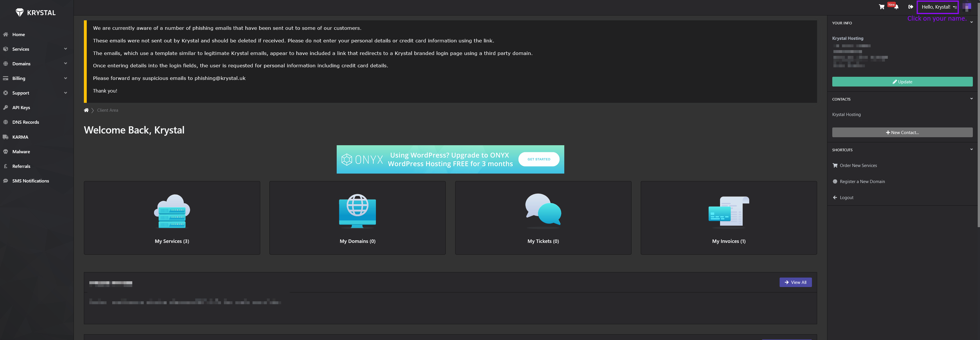Open DNS Records from the sidebar

[x=25, y=122]
